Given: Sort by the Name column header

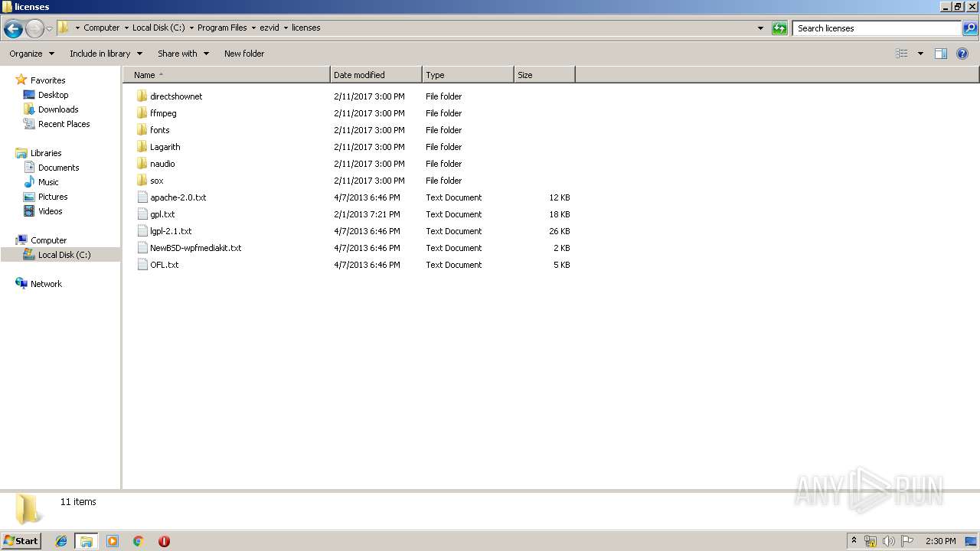Looking at the screenshot, I should click(x=226, y=75).
